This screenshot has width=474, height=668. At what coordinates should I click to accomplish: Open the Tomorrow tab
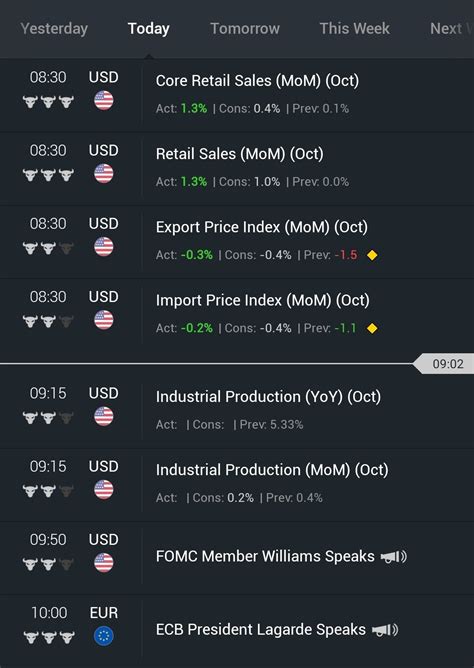(245, 29)
